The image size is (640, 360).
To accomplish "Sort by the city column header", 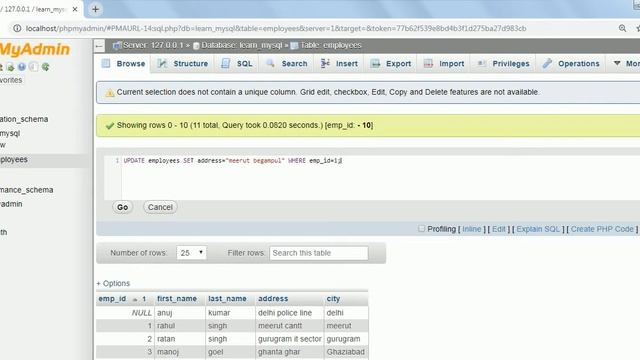I will coord(333,299).
